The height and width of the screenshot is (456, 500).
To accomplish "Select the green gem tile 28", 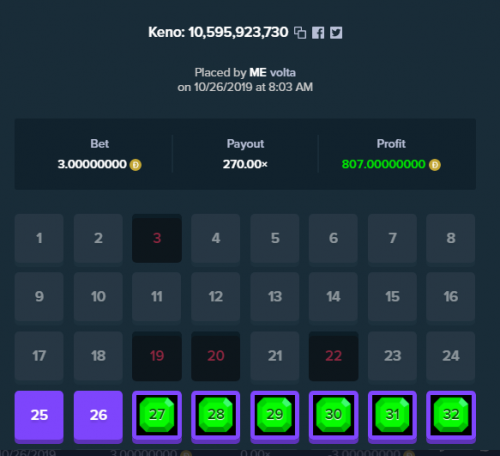I will click(x=216, y=415).
